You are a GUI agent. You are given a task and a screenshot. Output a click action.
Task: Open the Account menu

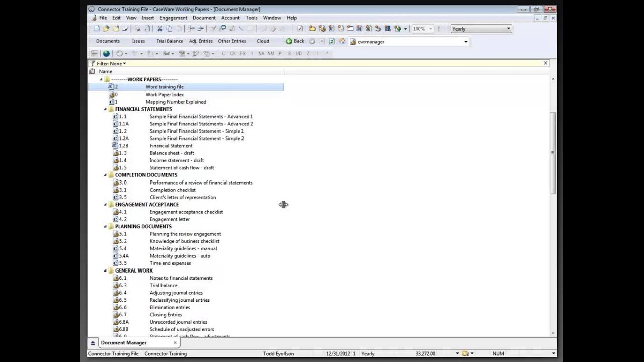coord(230,18)
